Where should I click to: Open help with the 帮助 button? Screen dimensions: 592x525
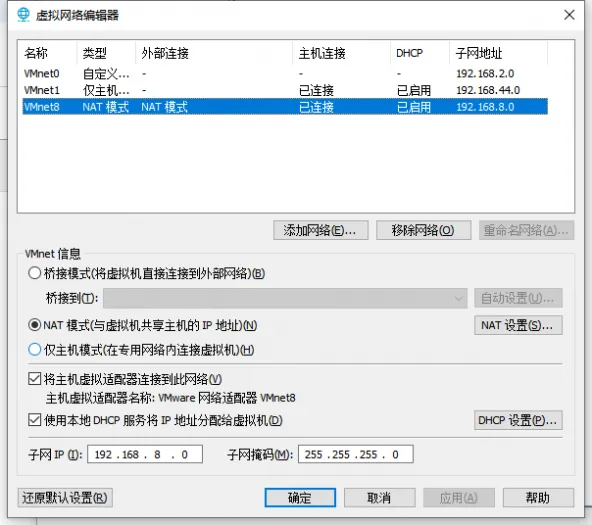click(538, 497)
